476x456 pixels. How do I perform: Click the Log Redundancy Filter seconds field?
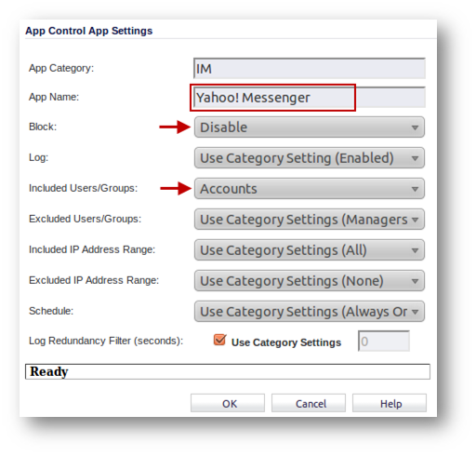[384, 342]
